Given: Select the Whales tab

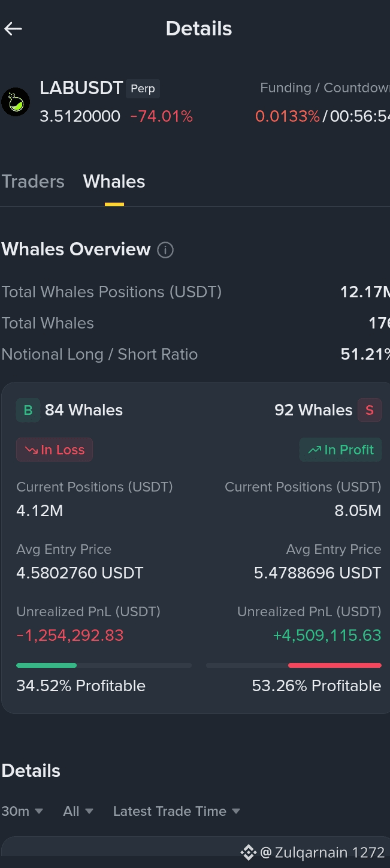Looking at the screenshot, I should [x=114, y=182].
